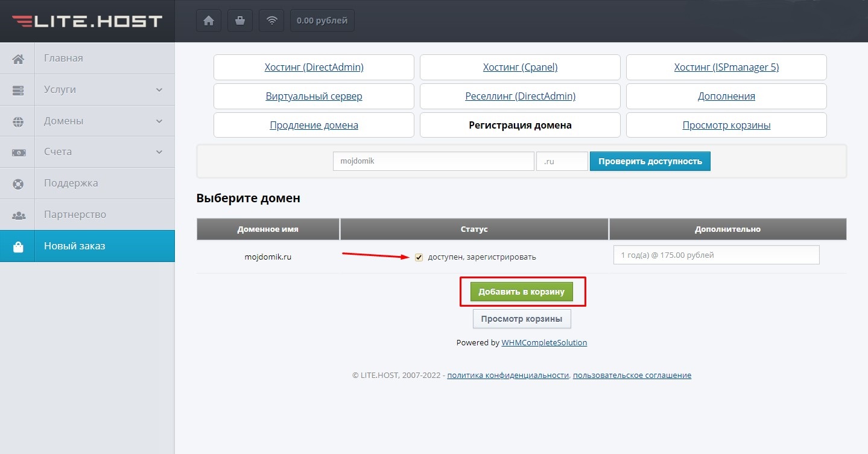This screenshot has height=454, width=868.
Task: Open политика конфиденциальности link
Action: [x=508, y=375]
